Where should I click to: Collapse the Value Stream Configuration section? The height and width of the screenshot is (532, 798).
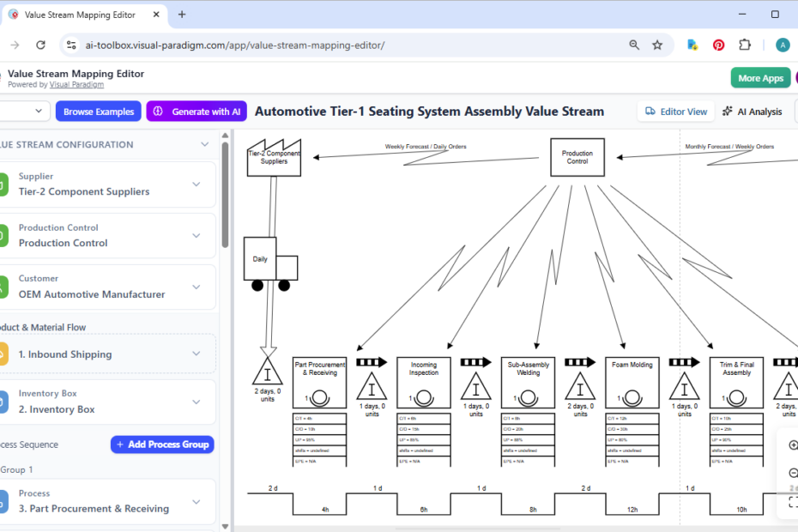[203, 144]
